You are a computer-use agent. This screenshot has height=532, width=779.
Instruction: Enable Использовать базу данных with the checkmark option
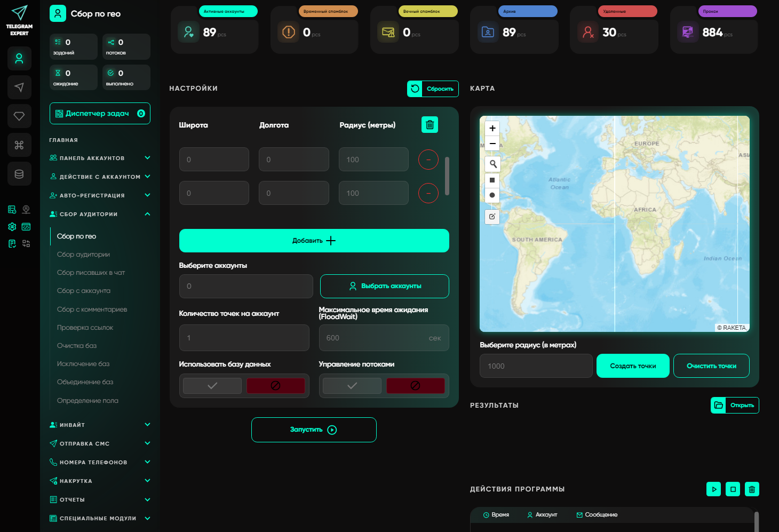tap(212, 386)
